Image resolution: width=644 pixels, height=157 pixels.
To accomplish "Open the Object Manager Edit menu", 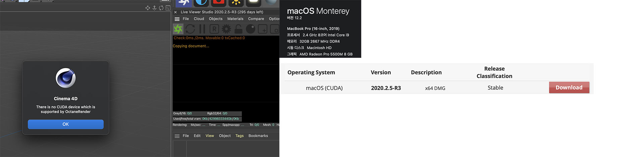I will [197, 136].
